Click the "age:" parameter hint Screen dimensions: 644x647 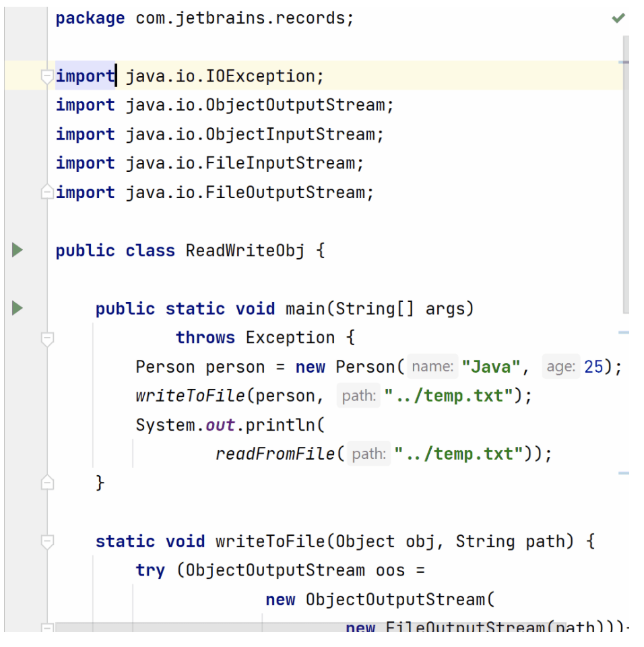560,367
